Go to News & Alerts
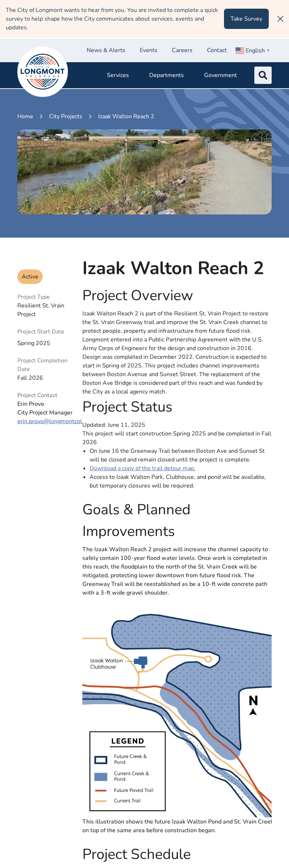Viewport: 289px width, 868px height. click(x=106, y=50)
